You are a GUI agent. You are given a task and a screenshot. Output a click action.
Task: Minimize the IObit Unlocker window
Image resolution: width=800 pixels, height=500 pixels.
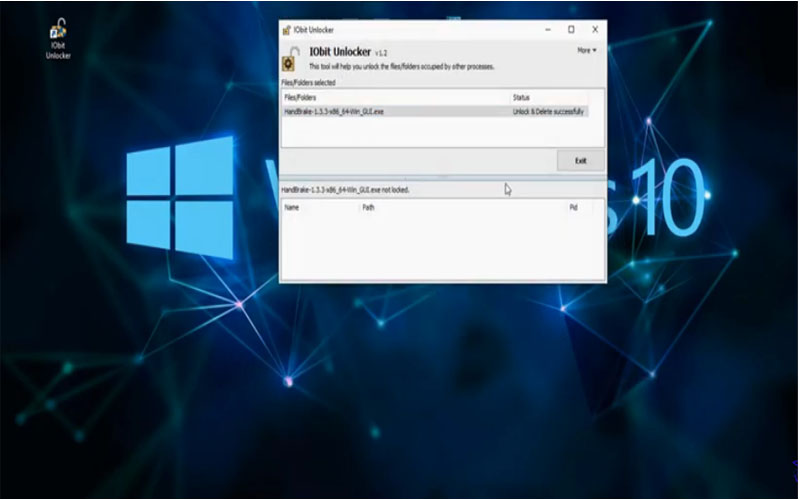[x=548, y=30]
